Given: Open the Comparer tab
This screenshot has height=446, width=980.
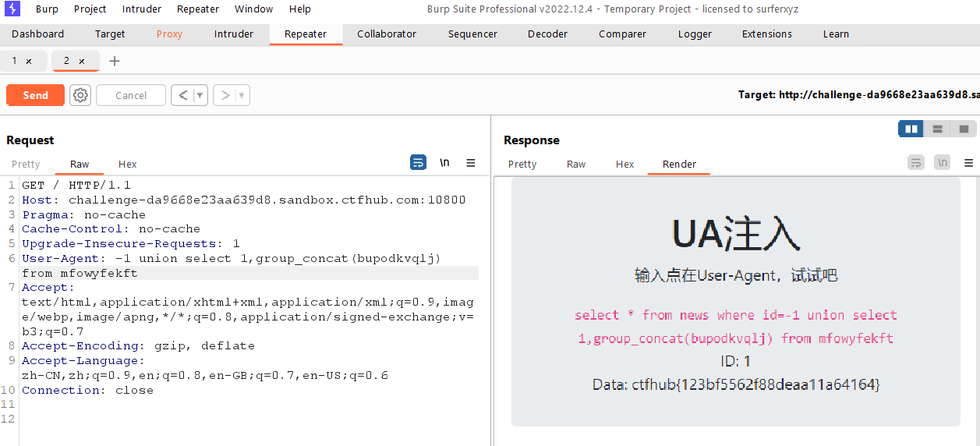Looking at the screenshot, I should pos(622,34).
